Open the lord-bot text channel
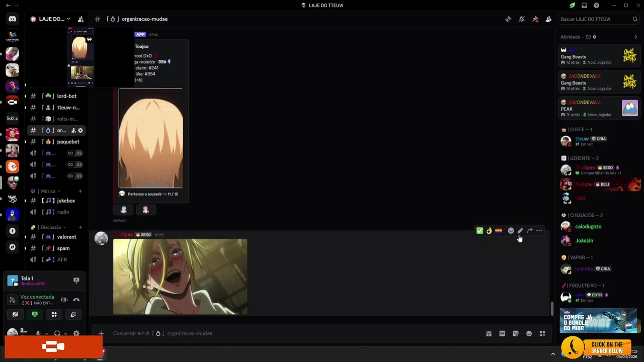 [55, 96]
